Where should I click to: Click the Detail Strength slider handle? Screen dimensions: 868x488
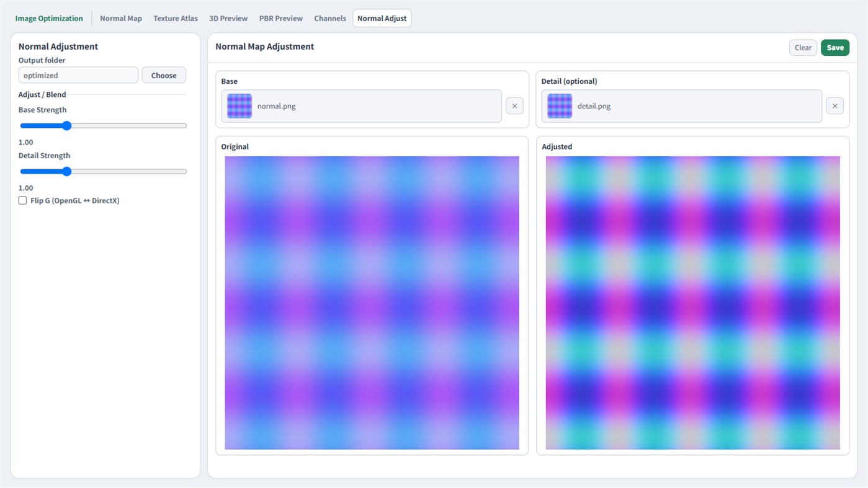67,172
